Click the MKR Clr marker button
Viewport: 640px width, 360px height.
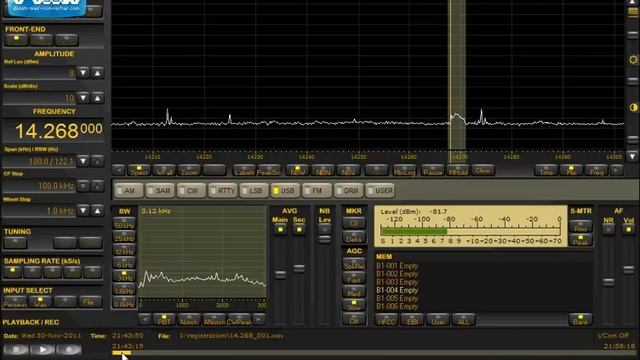point(353,223)
